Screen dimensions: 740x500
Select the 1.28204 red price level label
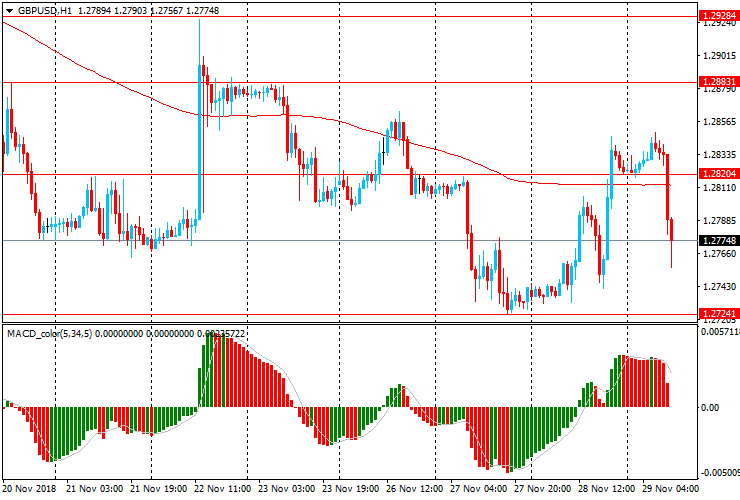pos(719,174)
